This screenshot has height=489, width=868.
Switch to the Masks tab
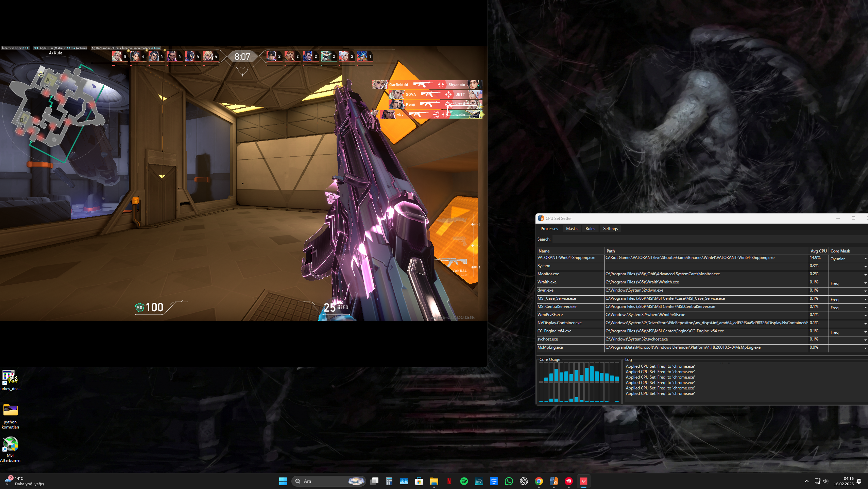click(572, 229)
